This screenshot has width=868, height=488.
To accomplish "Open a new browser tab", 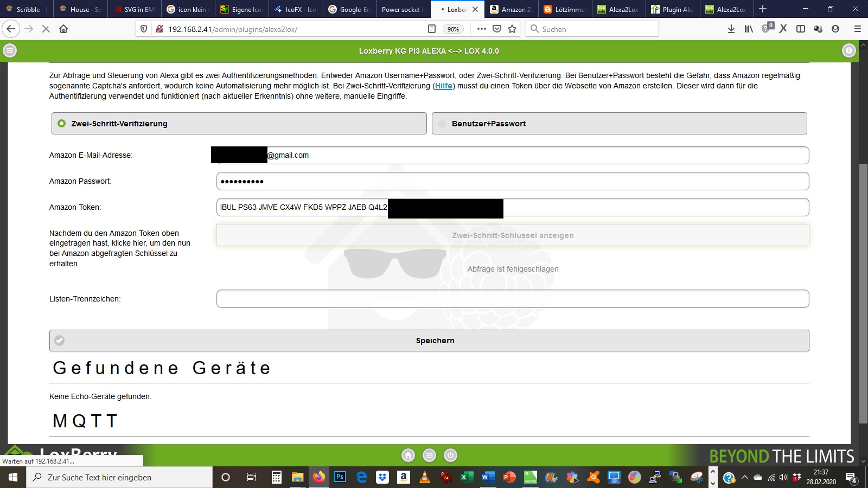I will 763,9.
